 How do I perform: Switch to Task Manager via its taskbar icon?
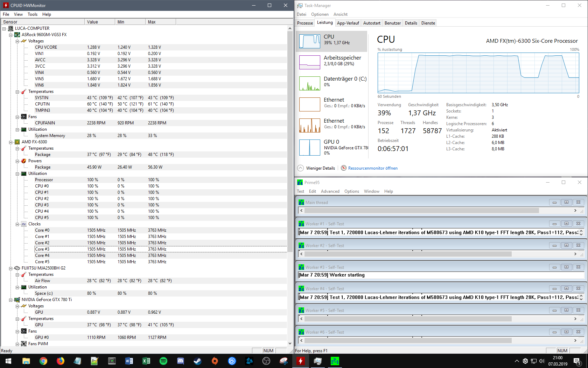pyautogui.click(x=317, y=361)
